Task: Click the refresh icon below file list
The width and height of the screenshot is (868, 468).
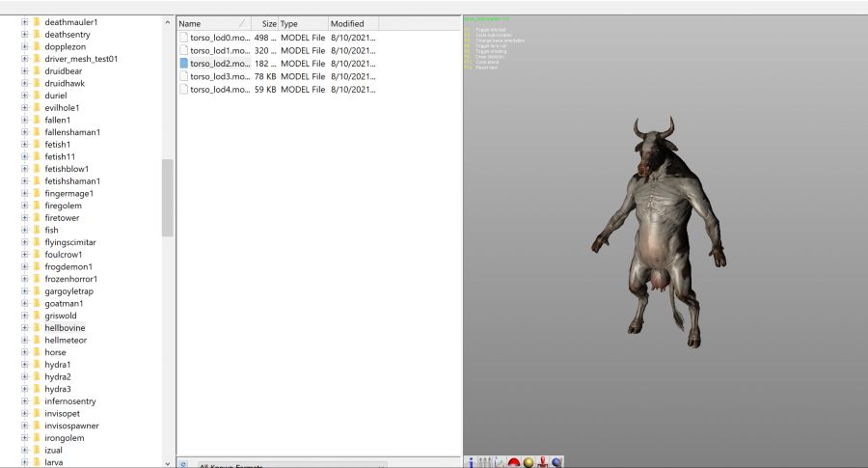Action: tap(183, 464)
